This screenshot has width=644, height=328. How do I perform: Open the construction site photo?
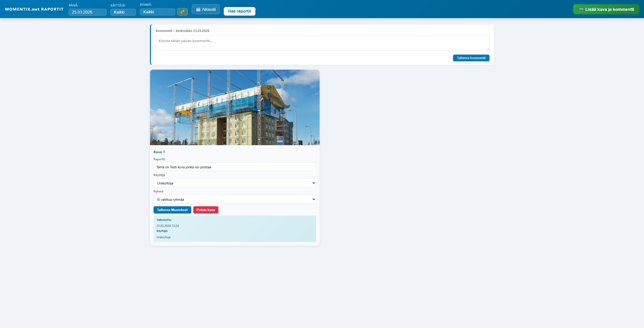pos(235,107)
